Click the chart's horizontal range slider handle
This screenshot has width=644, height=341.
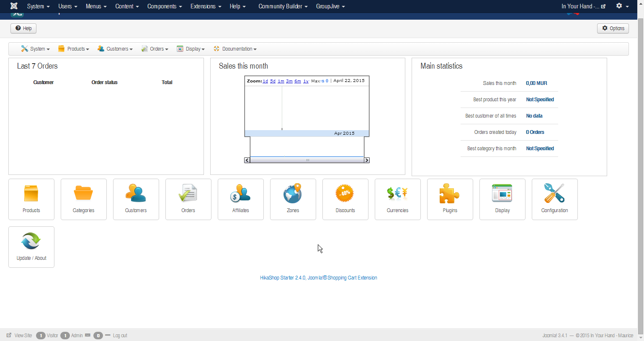307,160
